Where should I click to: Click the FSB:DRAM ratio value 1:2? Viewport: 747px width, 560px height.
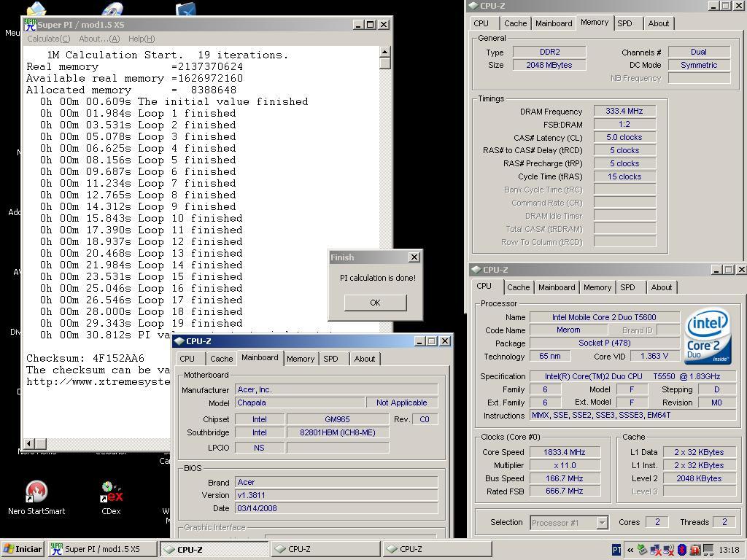(624, 124)
